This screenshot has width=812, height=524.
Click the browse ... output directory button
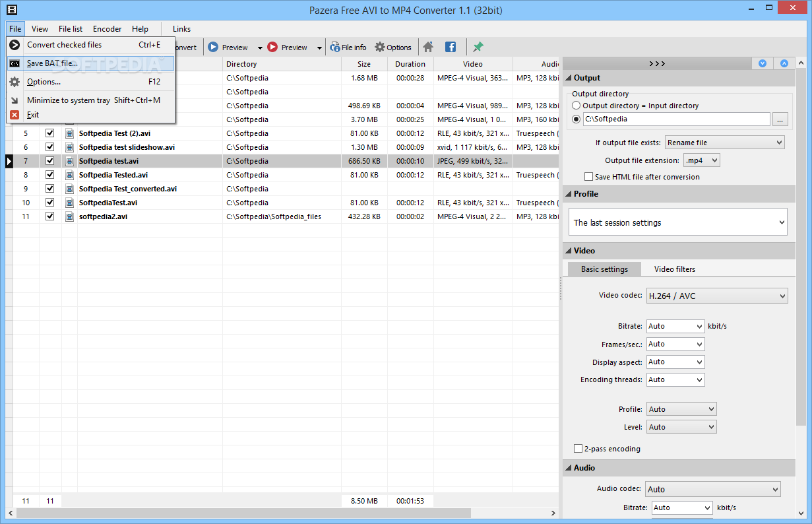coord(780,119)
